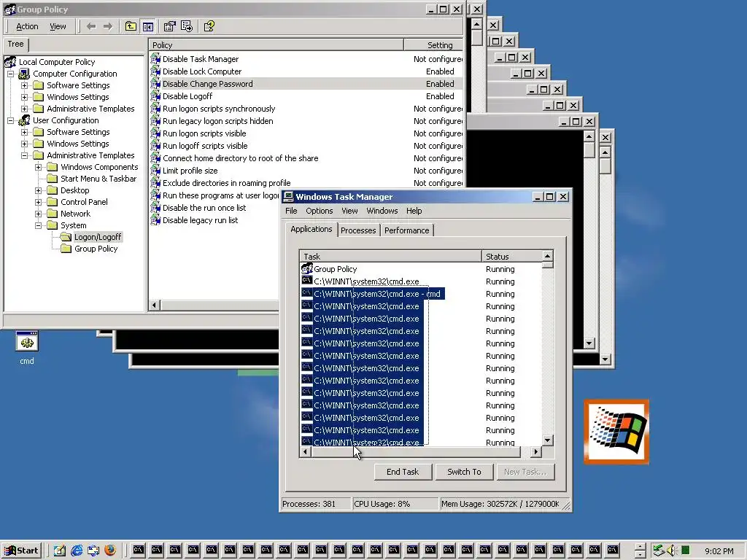Expand Windows Settings under User Configuration
The height and width of the screenshot is (560, 747).
pyautogui.click(x=24, y=144)
